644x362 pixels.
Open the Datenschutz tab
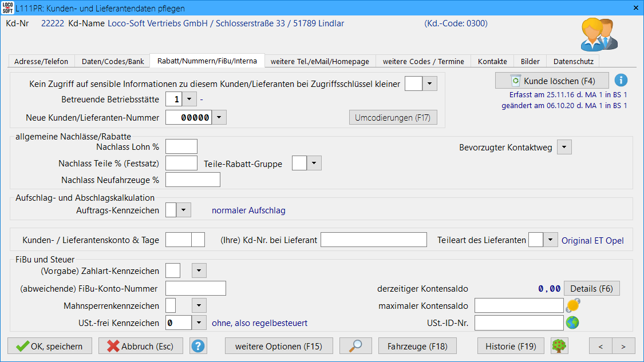click(573, 61)
